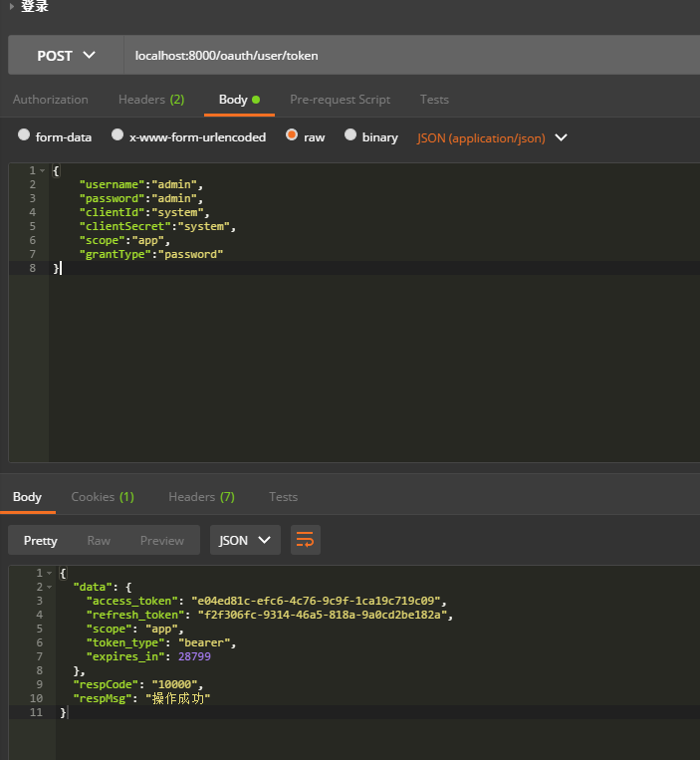Click the "clientId":"system" line
The height and width of the screenshot is (760, 700).
[x=144, y=213]
